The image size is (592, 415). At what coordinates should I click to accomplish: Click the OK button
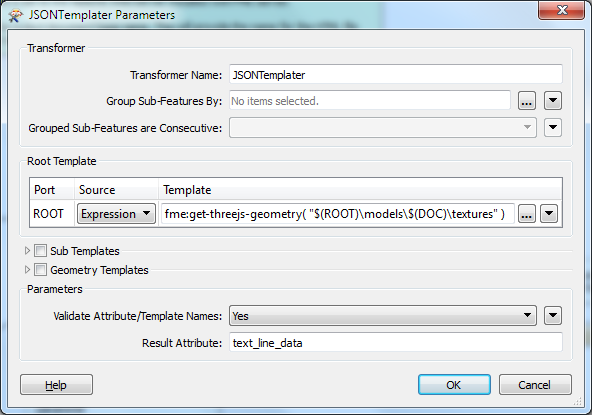pos(454,385)
